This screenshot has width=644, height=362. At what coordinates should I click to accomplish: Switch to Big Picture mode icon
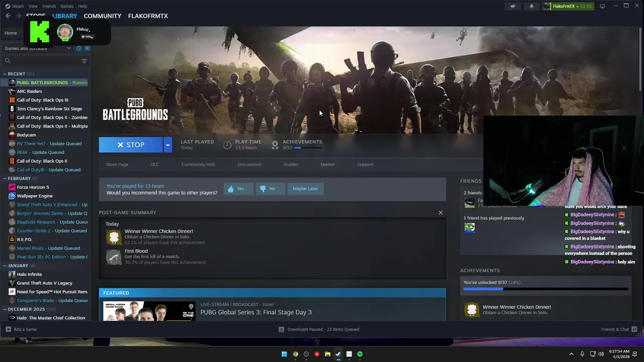pyautogui.click(x=602, y=6)
